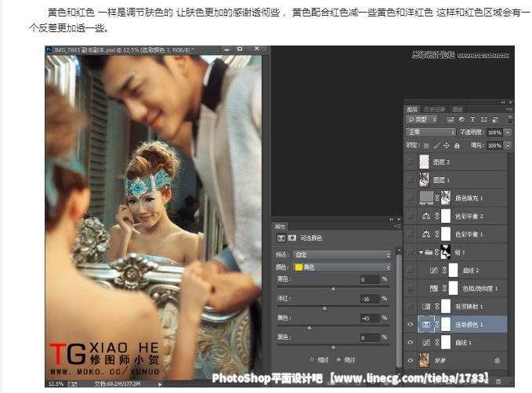Open the Properties panel flyout menu

click(x=398, y=226)
